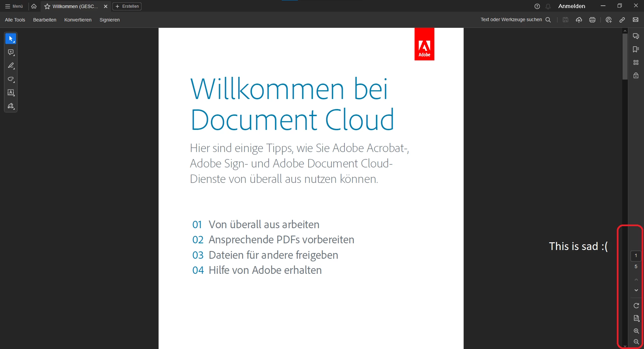
Task: Select the freehand draw tool
Action: [11, 79]
